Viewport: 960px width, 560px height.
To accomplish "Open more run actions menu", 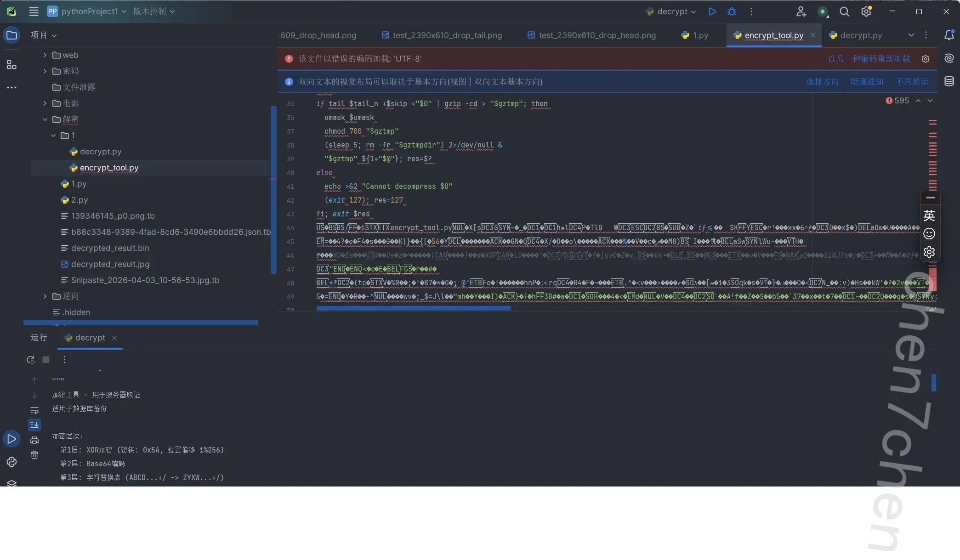I will click(751, 11).
